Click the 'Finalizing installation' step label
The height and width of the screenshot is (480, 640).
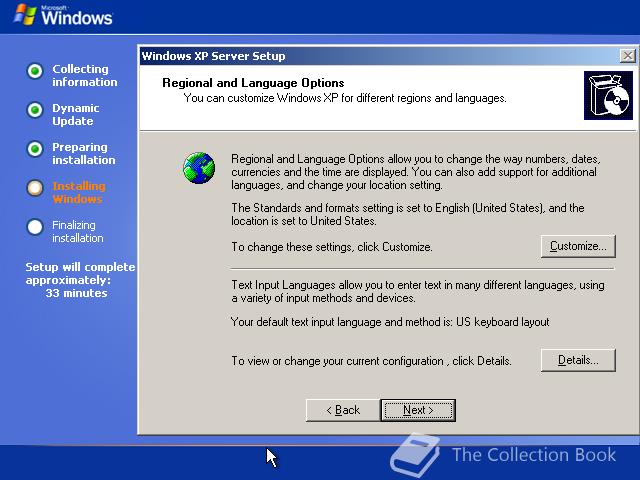[78, 231]
